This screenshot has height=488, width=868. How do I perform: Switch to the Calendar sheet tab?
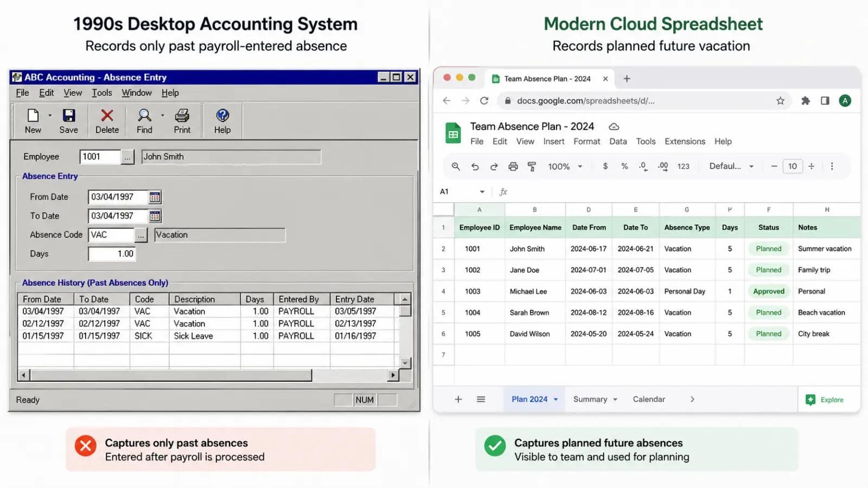click(x=649, y=400)
